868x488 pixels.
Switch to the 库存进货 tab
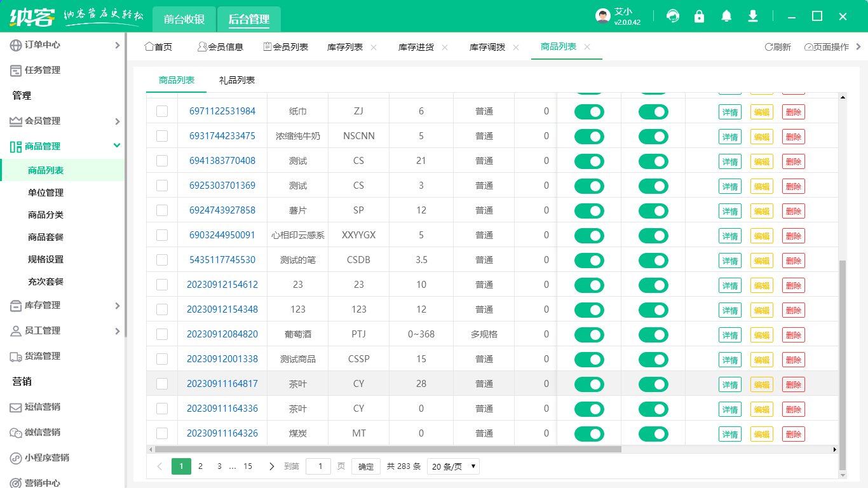(416, 46)
